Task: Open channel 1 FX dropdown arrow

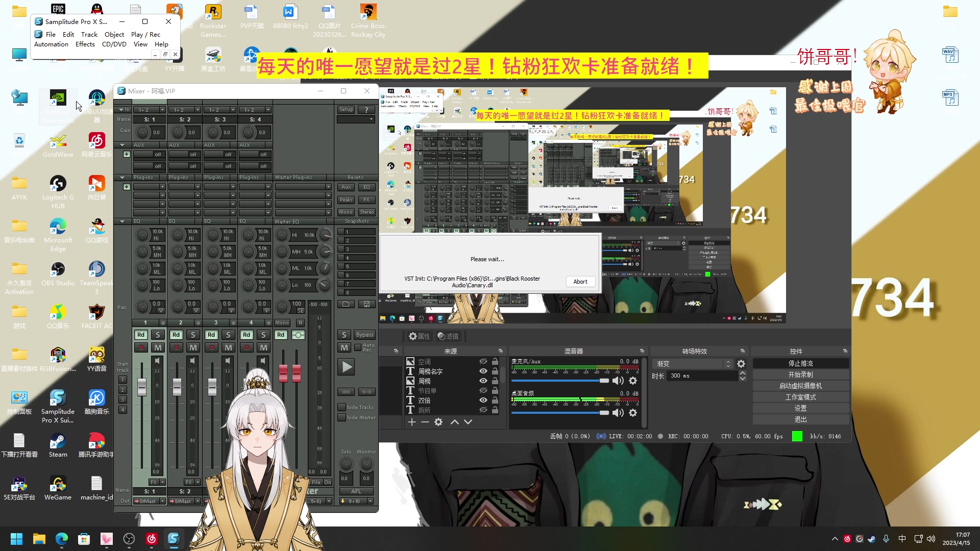Action: click(x=162, y=482)
